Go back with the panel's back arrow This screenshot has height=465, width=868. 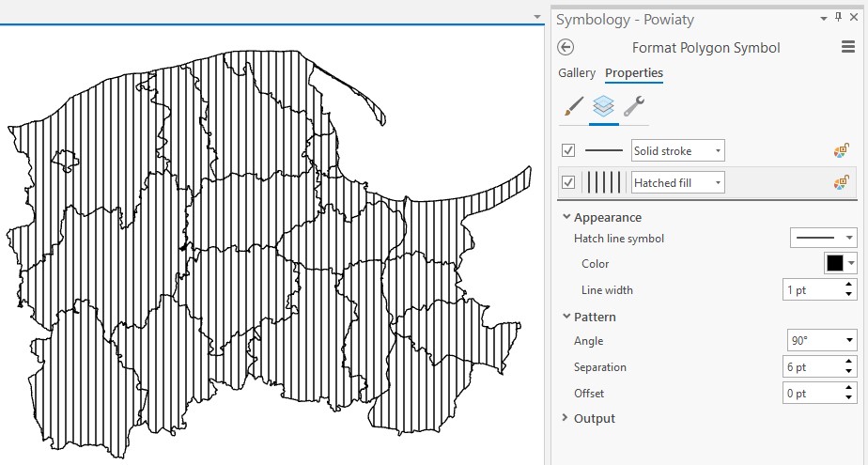(566, 48)
